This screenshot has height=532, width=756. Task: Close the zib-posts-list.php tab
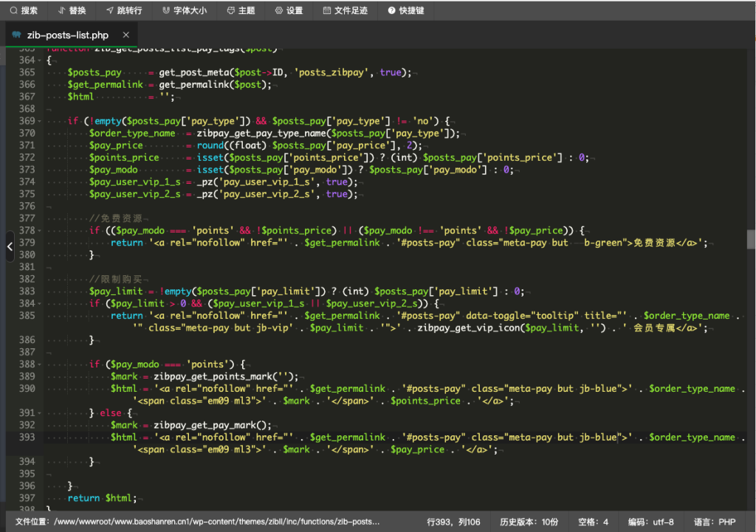tap(126, 35)
